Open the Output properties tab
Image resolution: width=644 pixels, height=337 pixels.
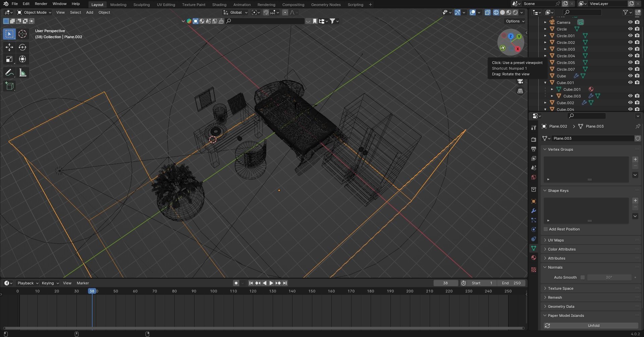pyautogui.click(x=534, y=149)
